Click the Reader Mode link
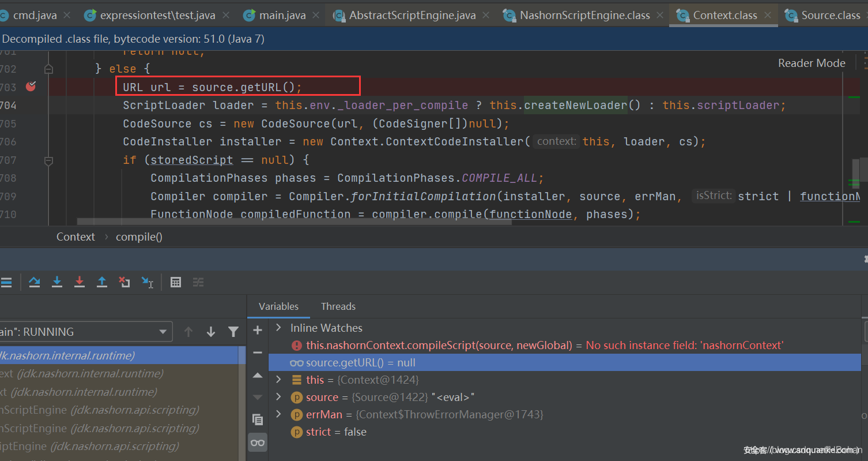Image resolution: width=868 pixels, height=461 pixels. [812, 63]
